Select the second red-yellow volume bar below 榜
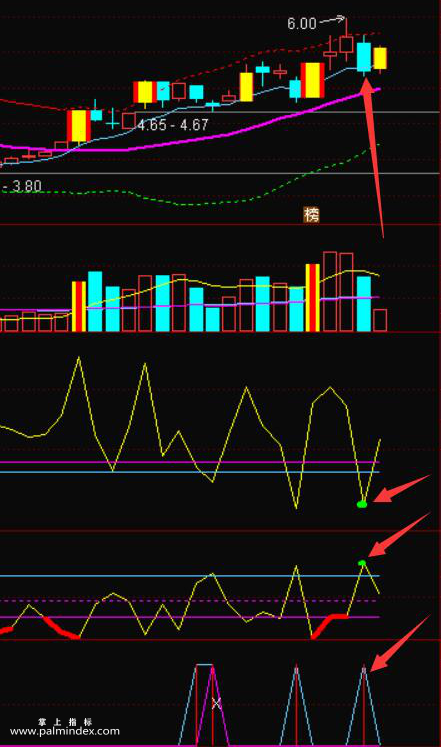 [x=312, y=298]
